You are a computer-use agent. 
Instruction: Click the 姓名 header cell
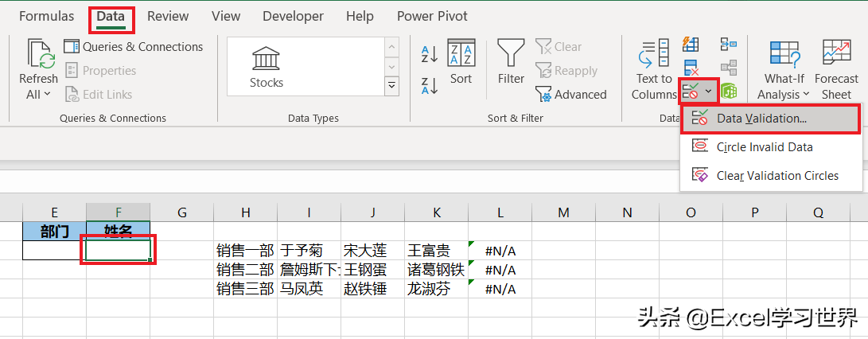tap(119, 231)
